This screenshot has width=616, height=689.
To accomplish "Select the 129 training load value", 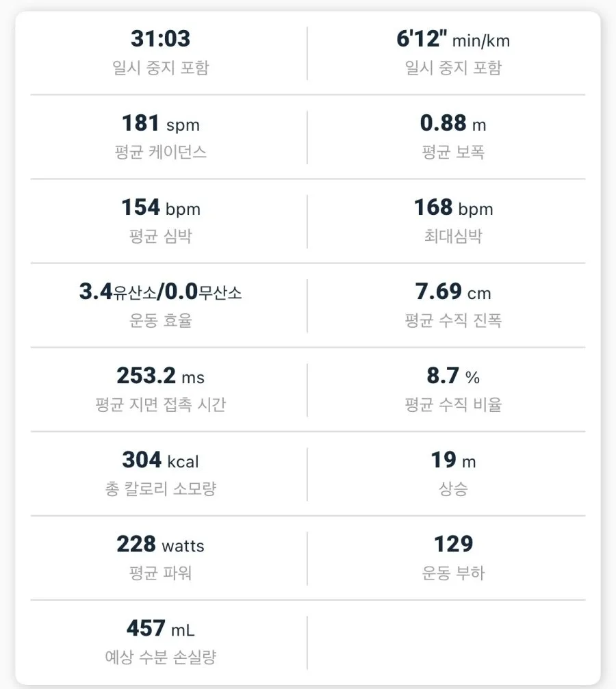I will [x=453, y=545].
